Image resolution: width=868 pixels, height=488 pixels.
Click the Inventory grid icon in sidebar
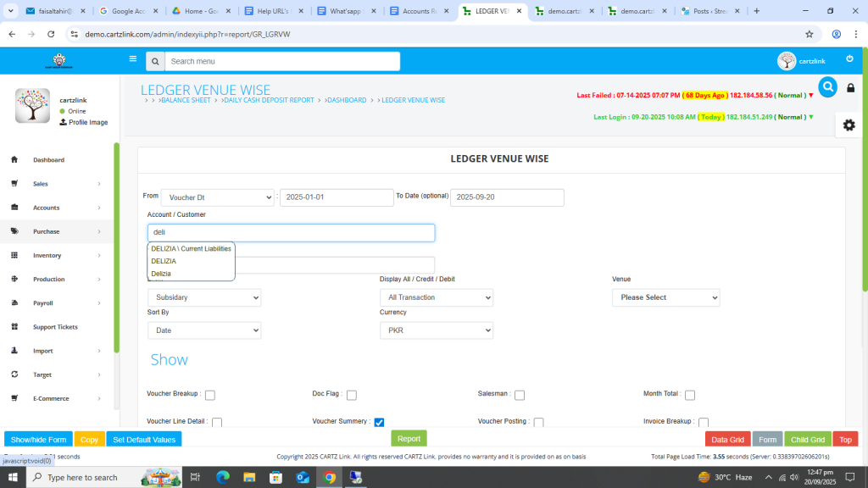coord(14,255)
